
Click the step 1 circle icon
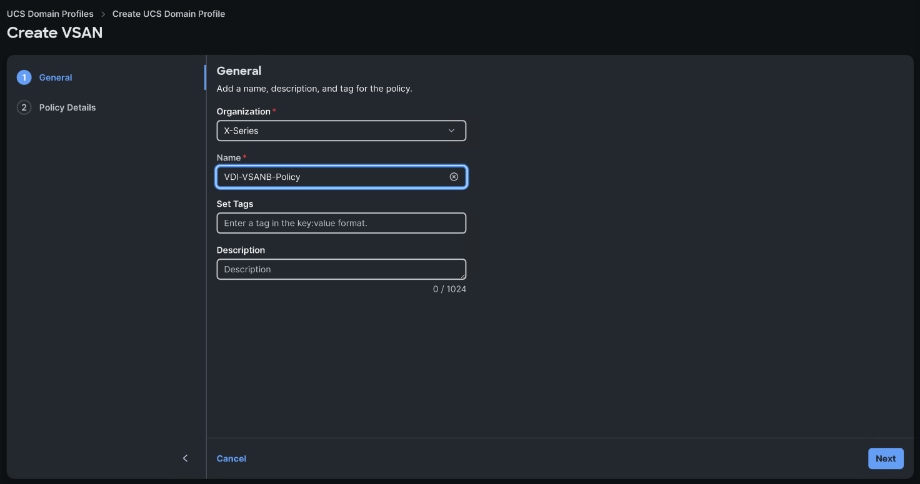(24, 77)
